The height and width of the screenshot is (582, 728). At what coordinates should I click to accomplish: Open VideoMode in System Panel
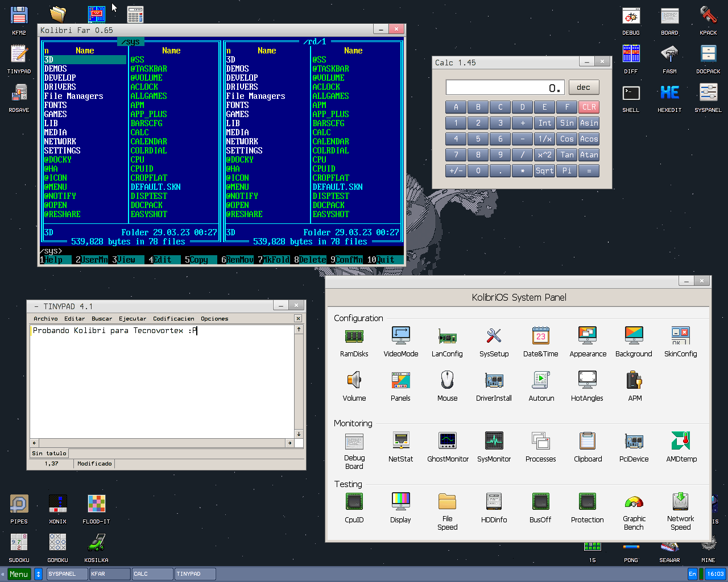(400, 336)
